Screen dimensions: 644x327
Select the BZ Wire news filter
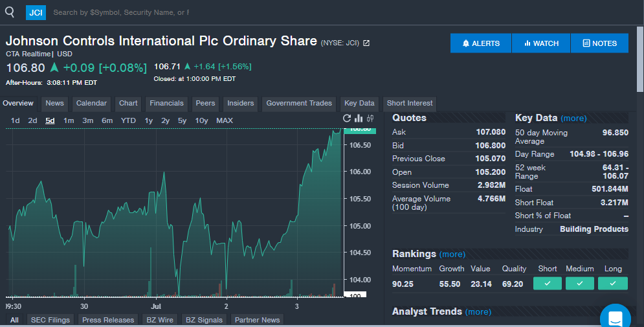(x=160, y=320)
